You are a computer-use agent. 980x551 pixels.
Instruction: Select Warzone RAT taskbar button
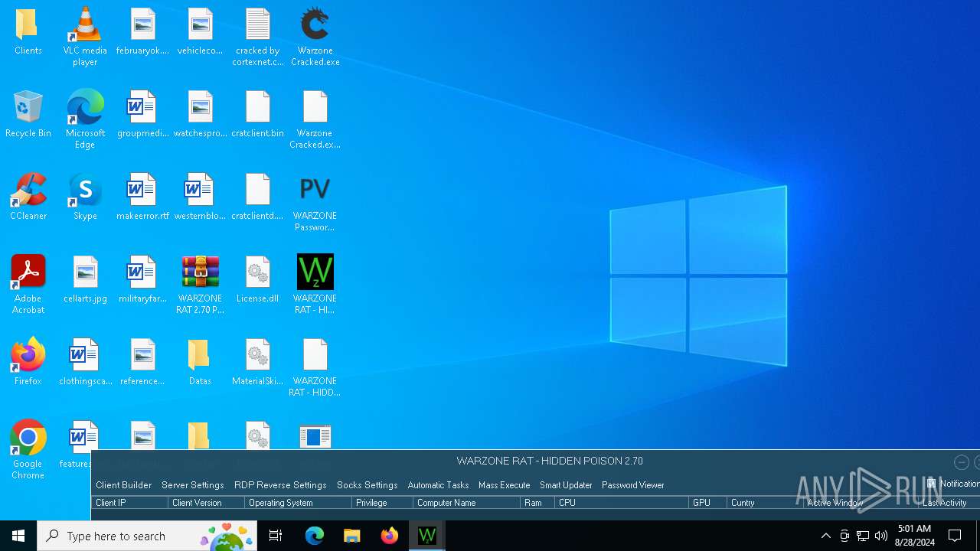(427, 536)
